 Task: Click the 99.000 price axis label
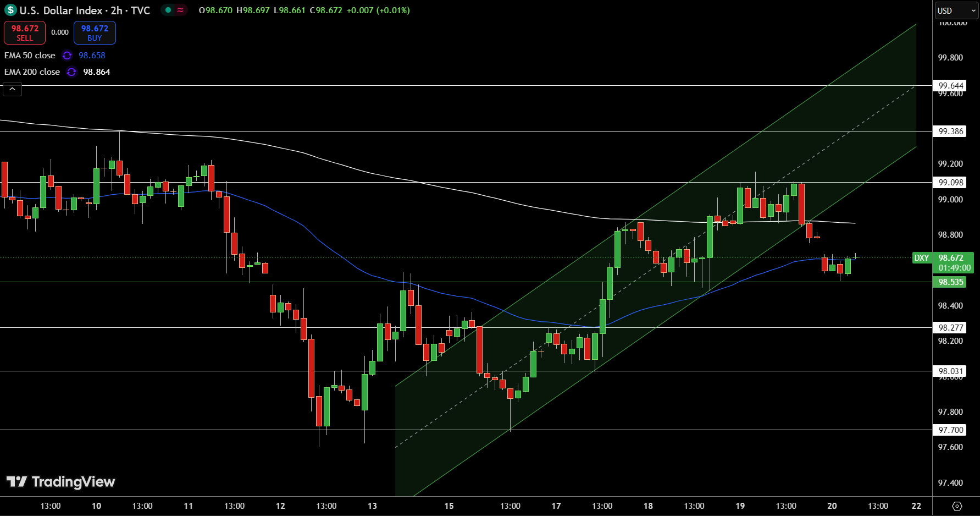950,200
